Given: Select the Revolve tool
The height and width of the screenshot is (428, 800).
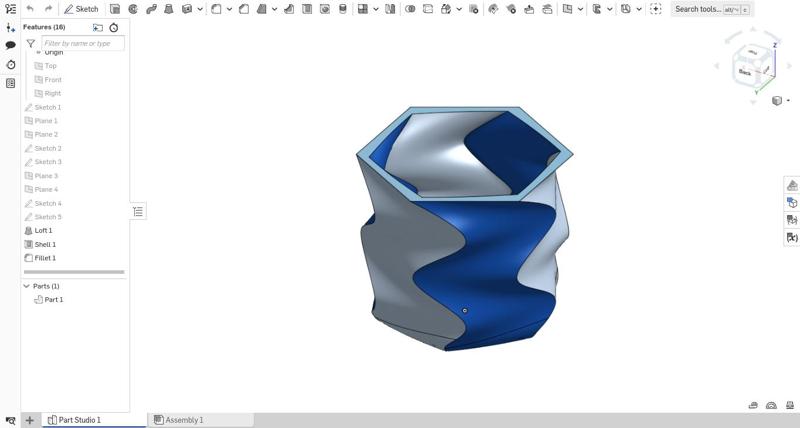Looking at the screenshot, I should [133, 9].
